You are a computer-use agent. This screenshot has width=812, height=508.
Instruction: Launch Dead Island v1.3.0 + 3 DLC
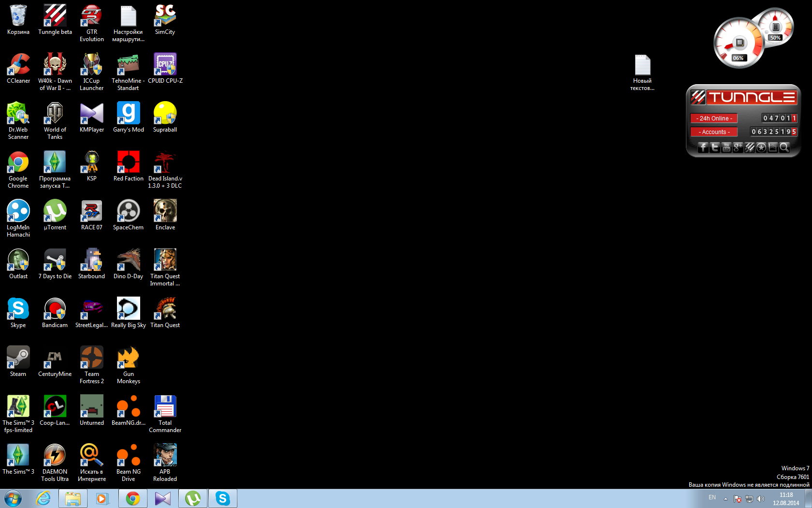[165, 170]
